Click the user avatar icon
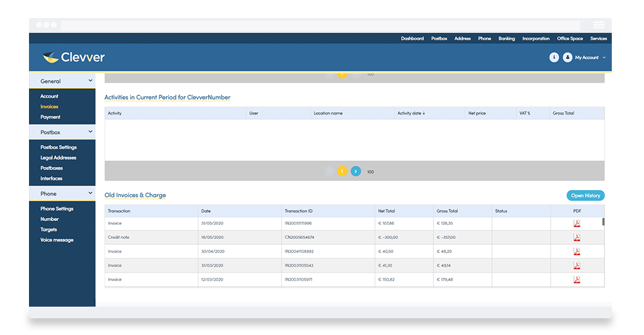The width and height of the screenshot is (644, 335). 567,57
